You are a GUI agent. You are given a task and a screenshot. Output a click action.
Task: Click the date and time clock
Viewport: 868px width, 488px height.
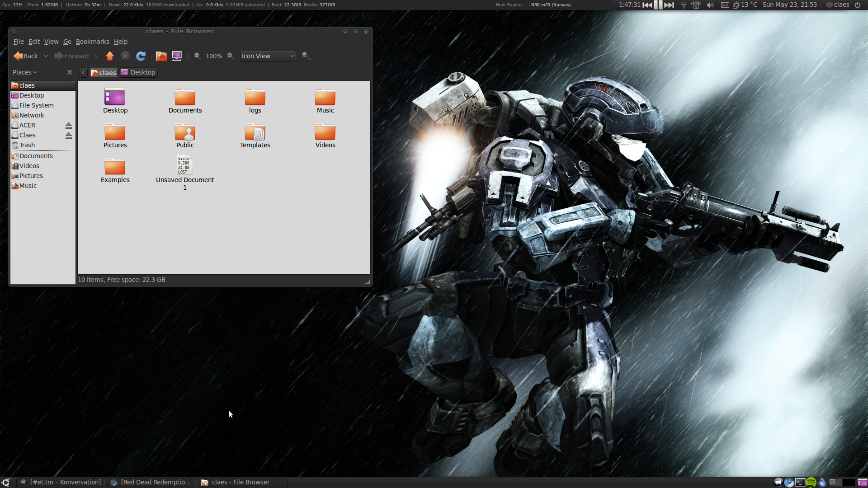(789, 5)
